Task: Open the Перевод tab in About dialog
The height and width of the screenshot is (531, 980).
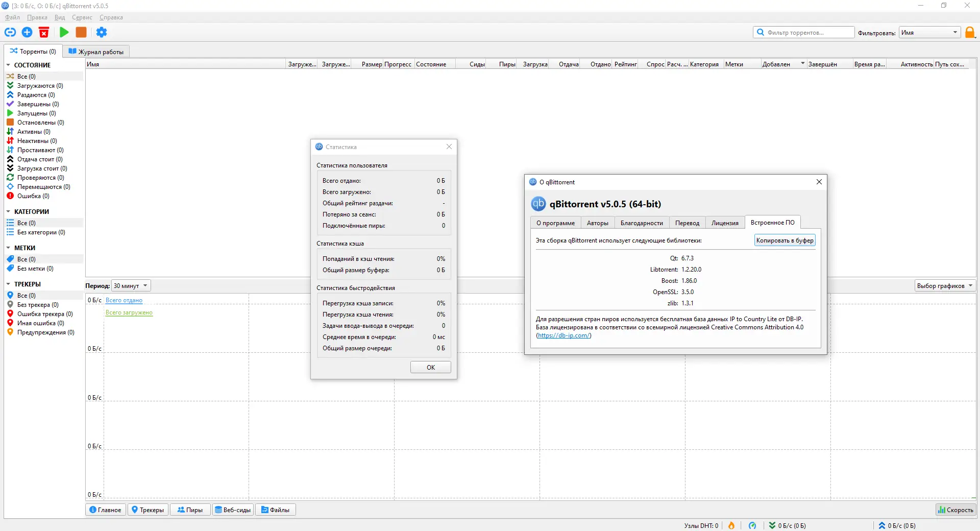Action: pyautogui.click(x=687, y=223)
